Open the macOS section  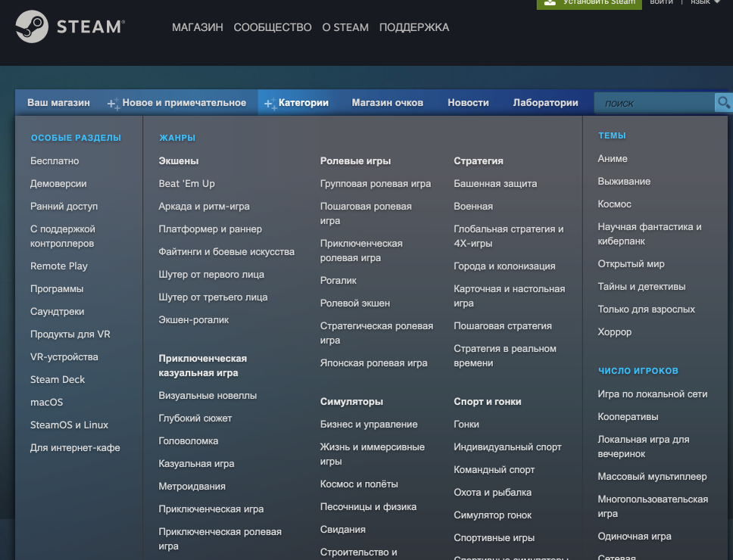pos(46,402)
